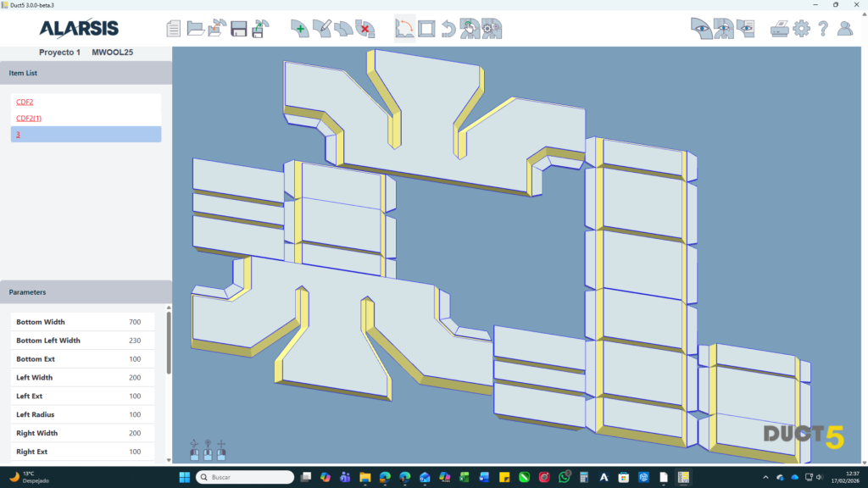Click the printer icon
Image resolution: width=868 pixels, height=488 pixels.
[x=779, y=29]
